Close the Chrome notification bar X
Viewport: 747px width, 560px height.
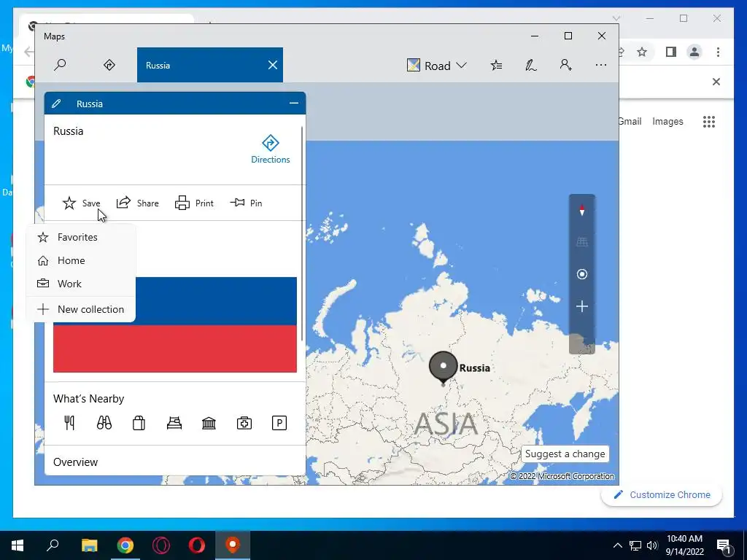pyautogui.click(x=716, y=82)
